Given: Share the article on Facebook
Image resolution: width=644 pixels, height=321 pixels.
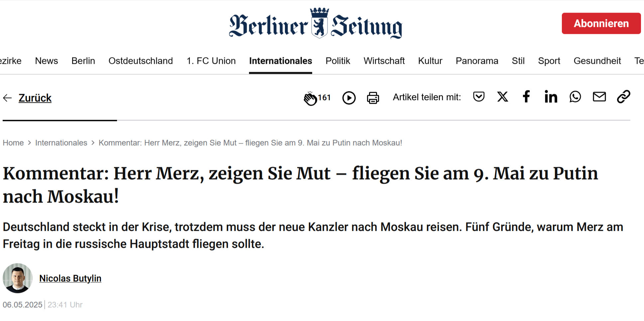Looking at the screenshot, I should (x=526, y=96).
